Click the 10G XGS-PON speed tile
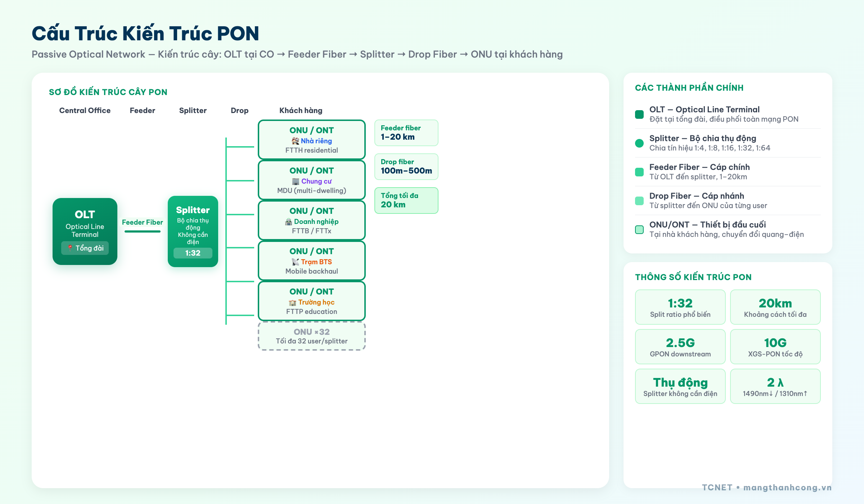 (775, 347)
